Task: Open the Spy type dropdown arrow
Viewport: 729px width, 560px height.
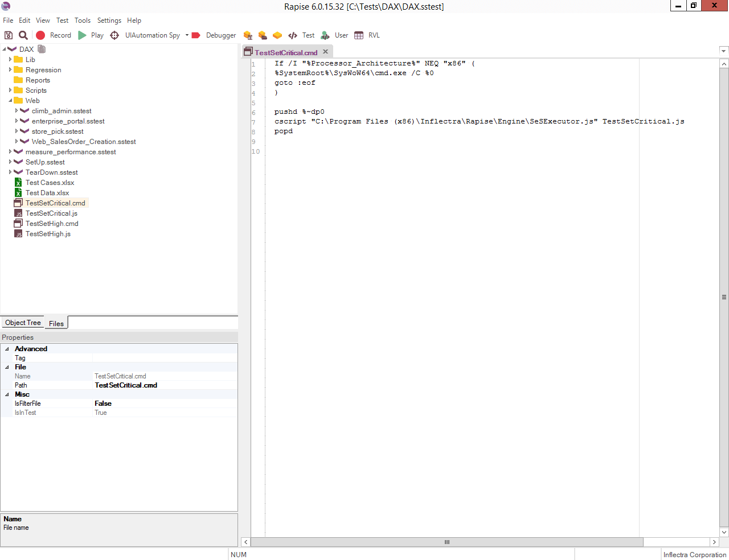Action: click(187, 35)
